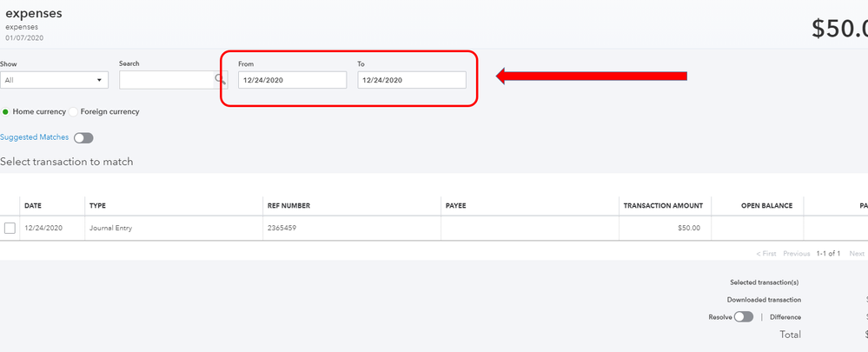Click into the Search input field
868x352 pixels.
pos(167,80)
